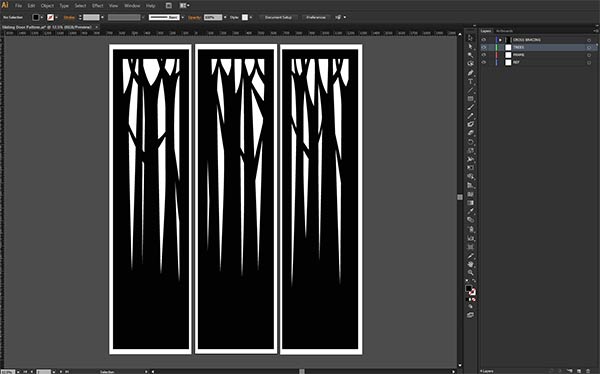Select the Width tool

[x=470, y=159]
